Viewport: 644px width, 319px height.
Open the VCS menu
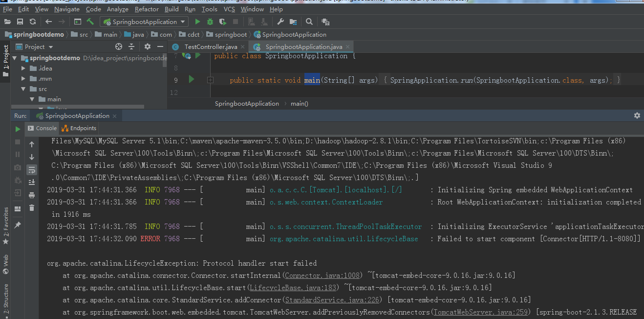229,9
